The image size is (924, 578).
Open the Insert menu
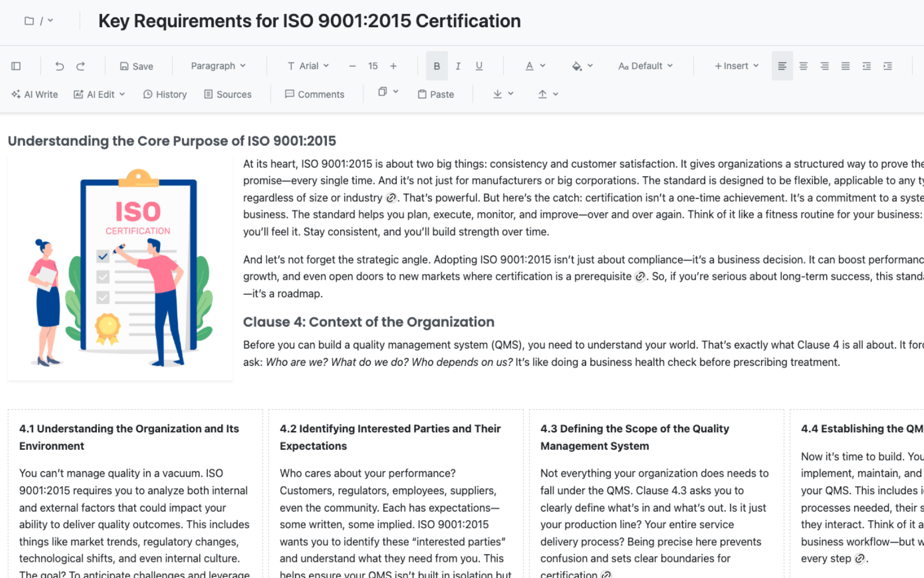click(x=736, y=66)
